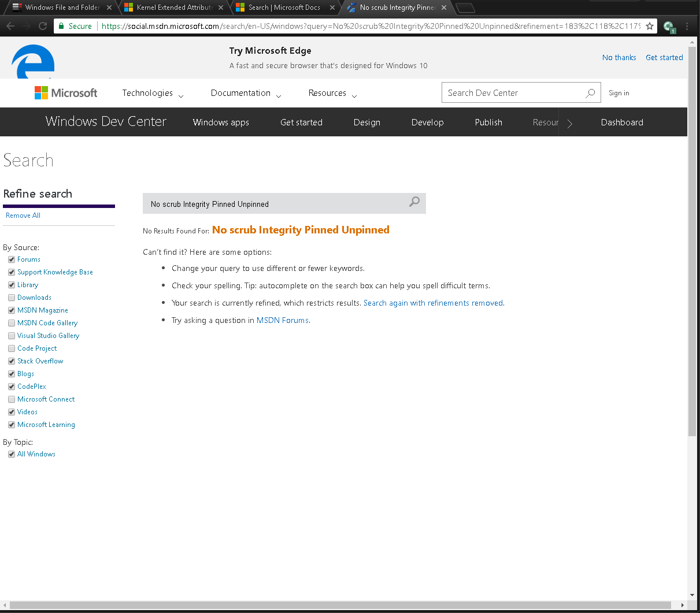Open the MSDN Forums link
Image resolution: width=700 pixels, height=613 pixels.
click(282, 320)
